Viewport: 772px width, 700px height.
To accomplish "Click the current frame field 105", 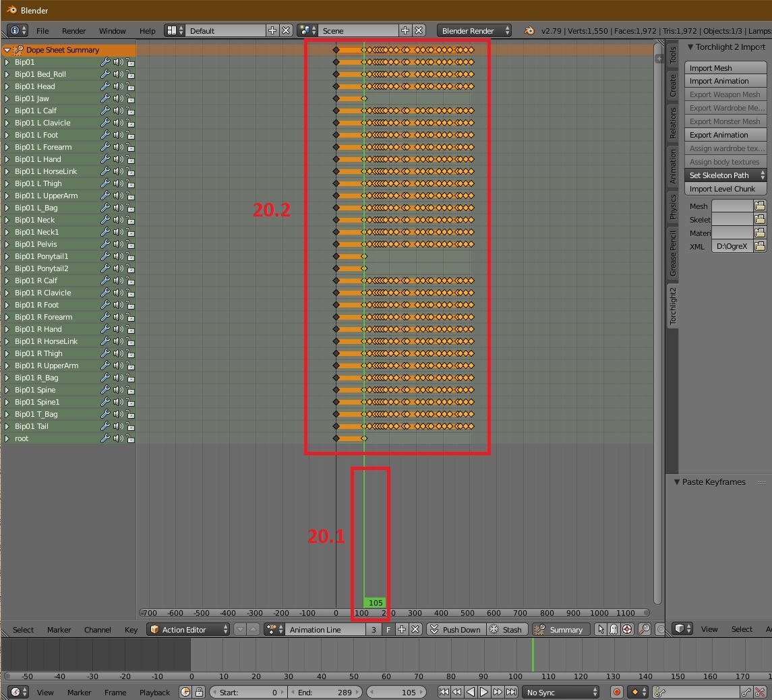I will (396, 692).
